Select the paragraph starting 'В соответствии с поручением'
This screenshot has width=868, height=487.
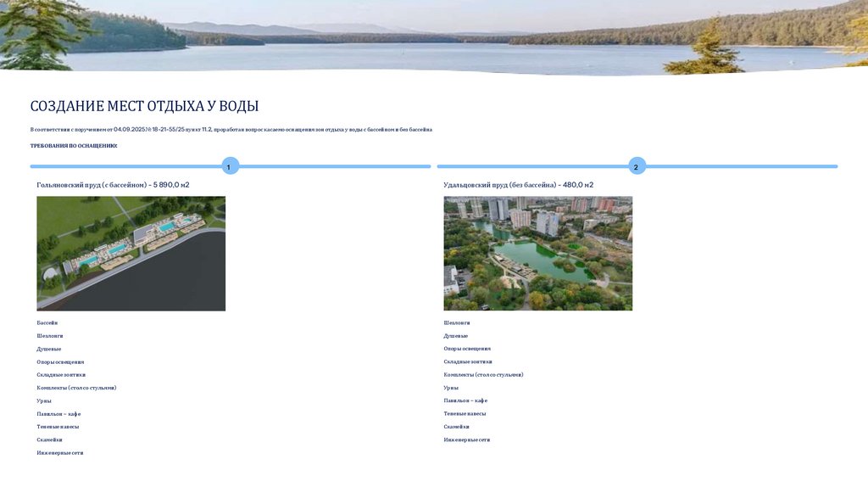pyautogui.click(x=231, y=130)
